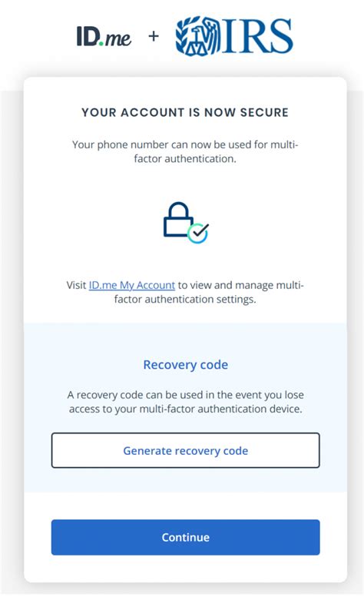Click the italic 'me' in ID.me logo
Screen dimensions: 364x597
118,39
